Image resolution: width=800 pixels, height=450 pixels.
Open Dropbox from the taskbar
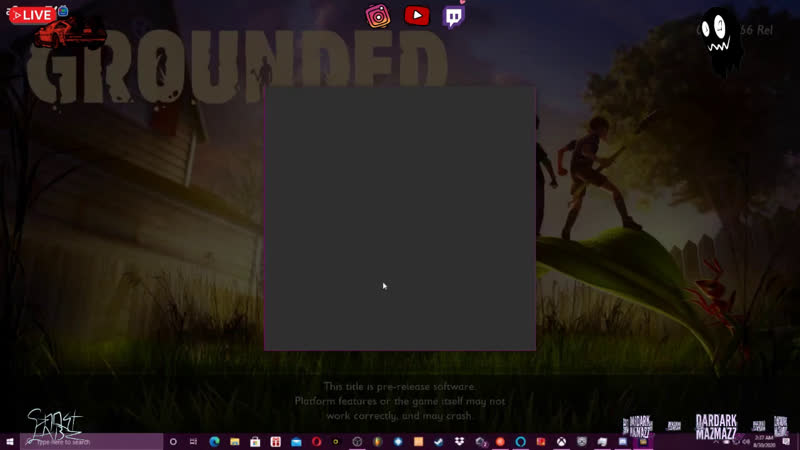point(459,442)
